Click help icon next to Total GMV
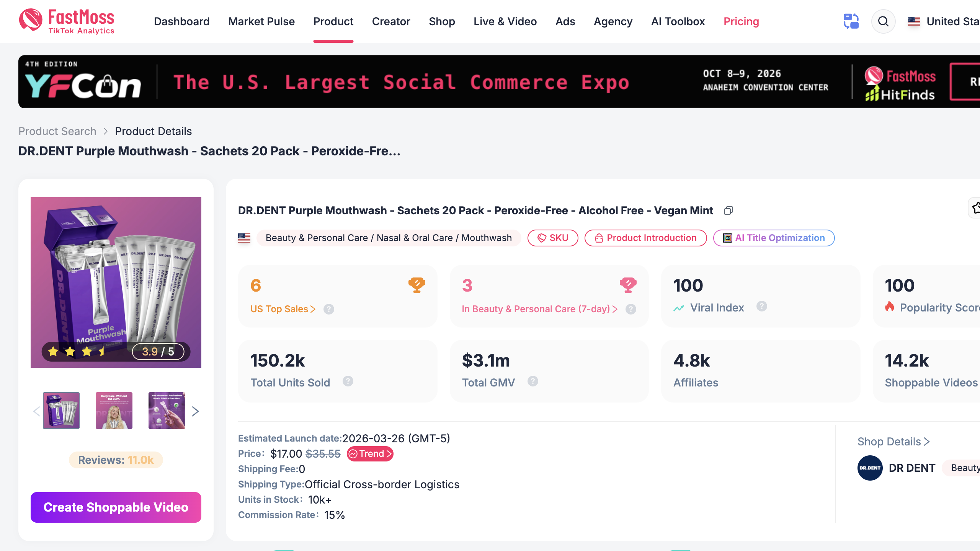Screen dimensions: 980x551 tap(532, 381)
